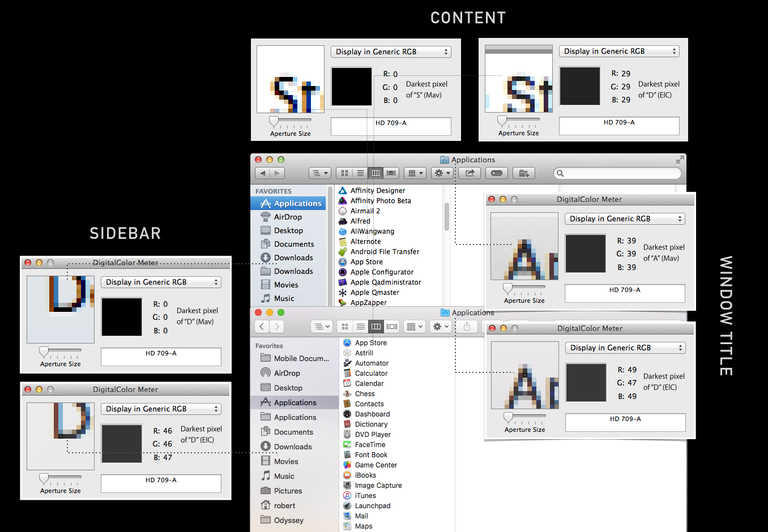Select Applications in the upper Finder sidebar

coord(288,203)
